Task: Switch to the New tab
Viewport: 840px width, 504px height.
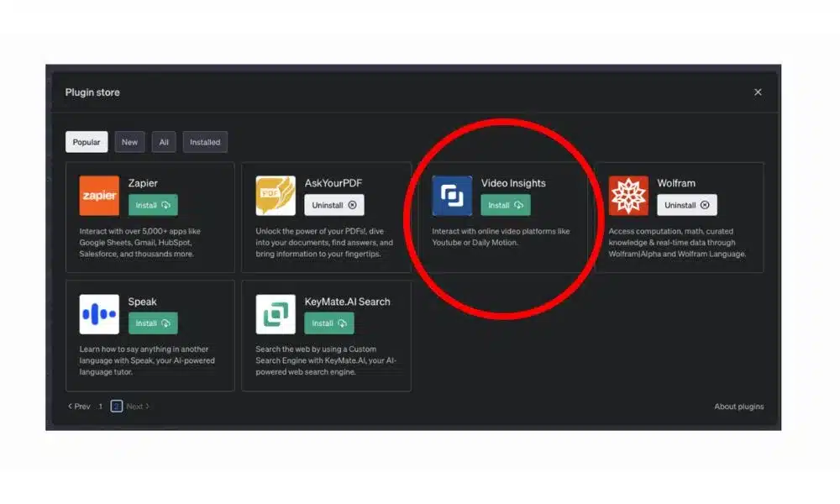Action: point(129,142)
